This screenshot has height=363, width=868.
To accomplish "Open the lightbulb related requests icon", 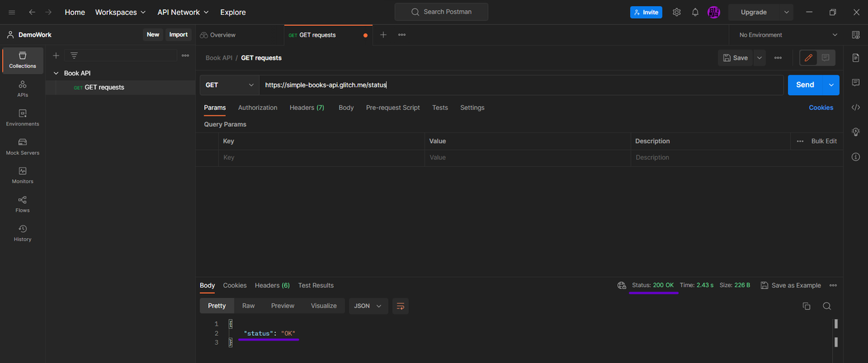I will 856,132.
